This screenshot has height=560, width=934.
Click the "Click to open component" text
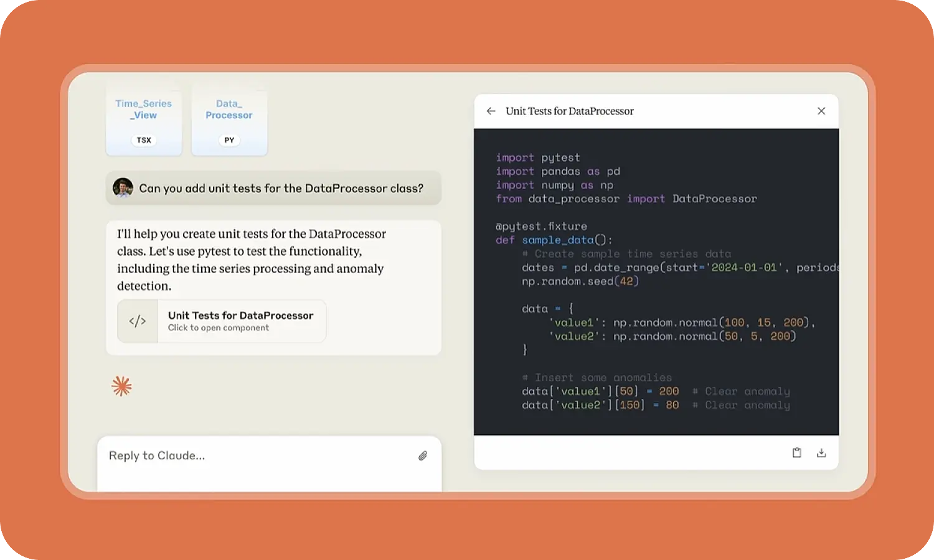tap(219, 328)
